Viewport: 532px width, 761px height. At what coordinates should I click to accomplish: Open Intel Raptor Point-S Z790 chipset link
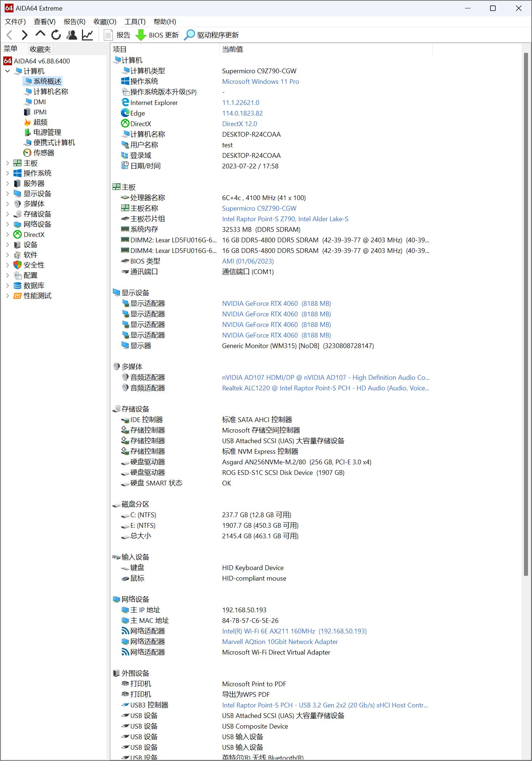[x=285, y=219]
